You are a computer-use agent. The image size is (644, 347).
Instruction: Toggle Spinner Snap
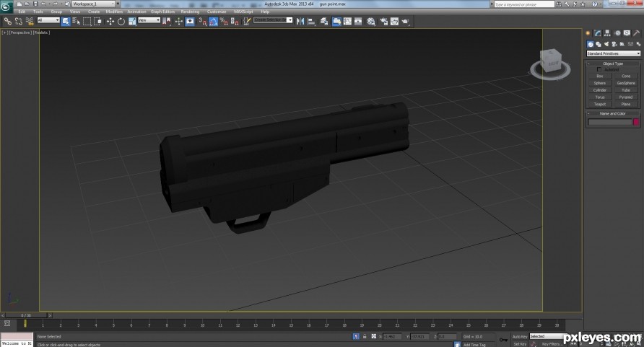point(235,22)
